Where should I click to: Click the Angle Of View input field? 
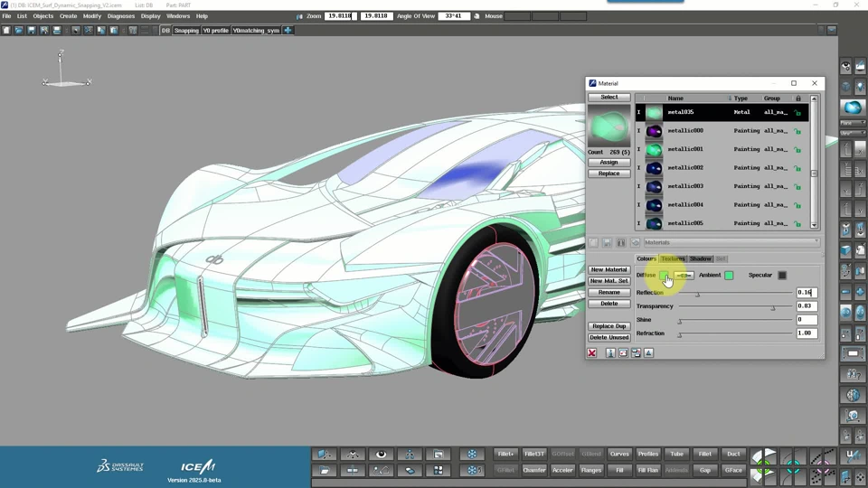click(x=454, y=16)
